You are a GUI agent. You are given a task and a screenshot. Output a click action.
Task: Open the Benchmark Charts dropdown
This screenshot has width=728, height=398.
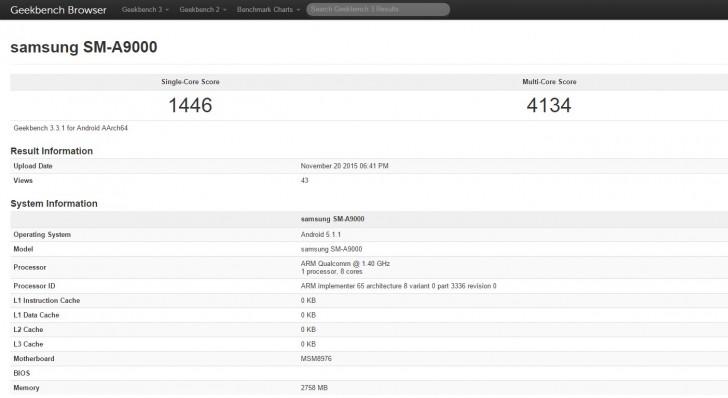pos(268,9)
